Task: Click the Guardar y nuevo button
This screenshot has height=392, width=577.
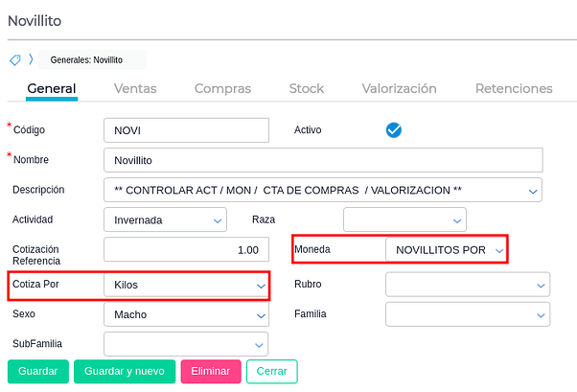Action: pos(125,371)
